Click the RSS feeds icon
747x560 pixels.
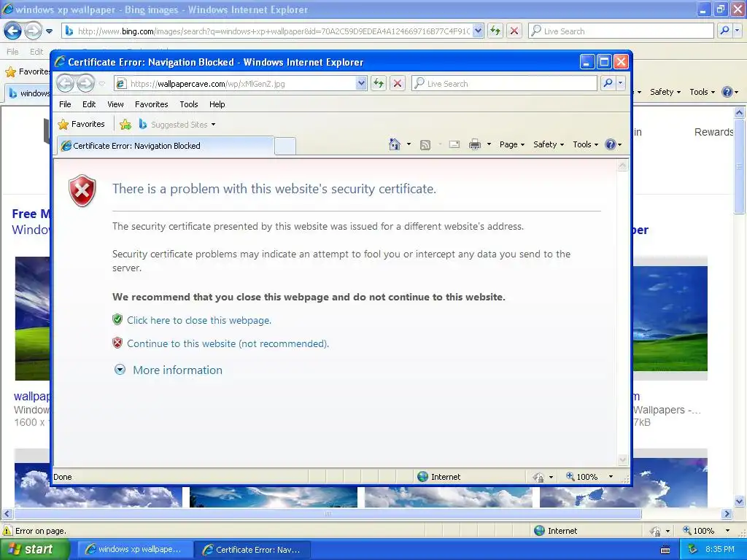425,144
